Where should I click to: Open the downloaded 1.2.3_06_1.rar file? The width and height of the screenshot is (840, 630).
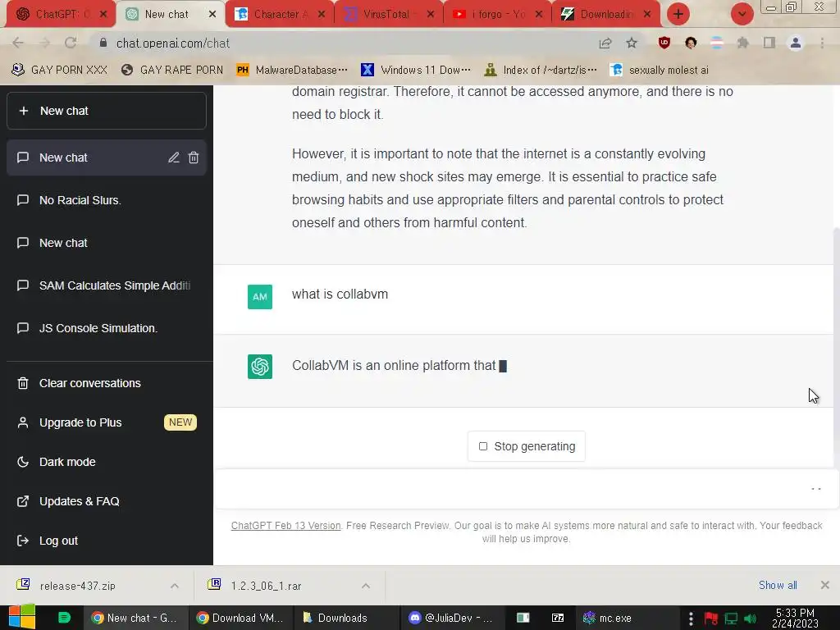point(267,586)
